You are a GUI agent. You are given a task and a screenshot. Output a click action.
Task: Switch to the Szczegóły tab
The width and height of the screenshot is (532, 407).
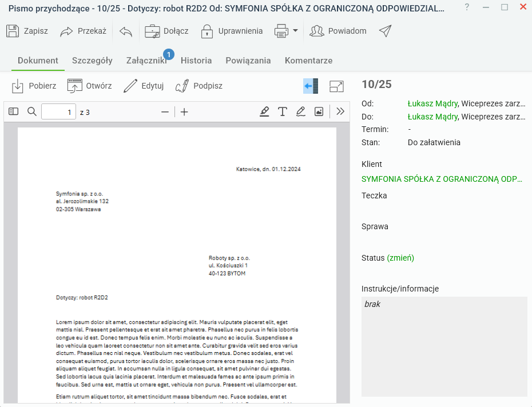[92, 61]
